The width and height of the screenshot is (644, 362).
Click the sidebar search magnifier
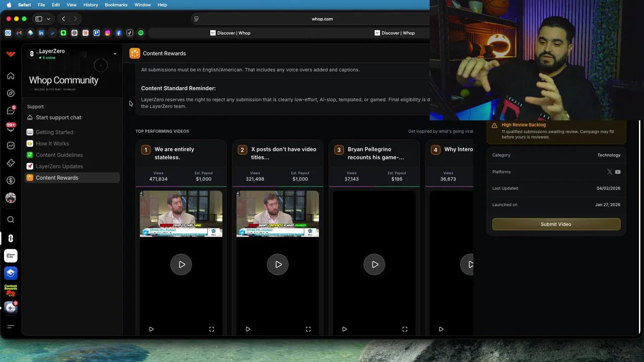[11, 220]
